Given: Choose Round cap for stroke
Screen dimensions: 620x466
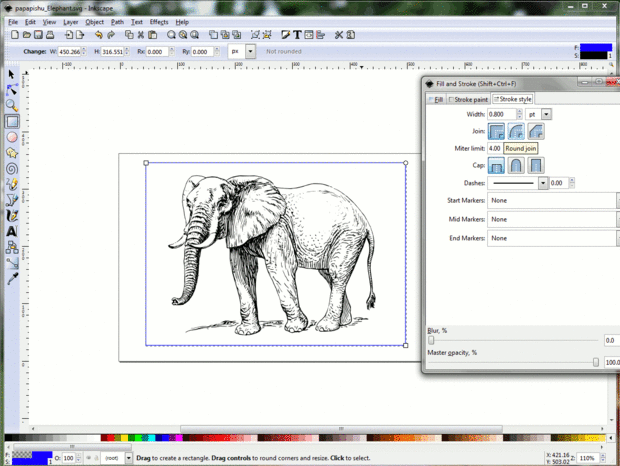Looking at the screenshot, I should coord(516,165).
